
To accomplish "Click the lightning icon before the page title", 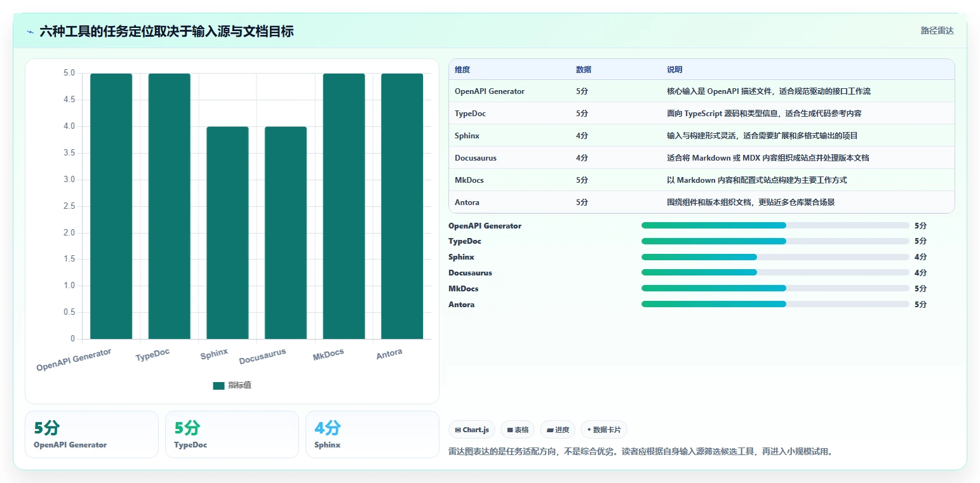I will coord(30,32).
